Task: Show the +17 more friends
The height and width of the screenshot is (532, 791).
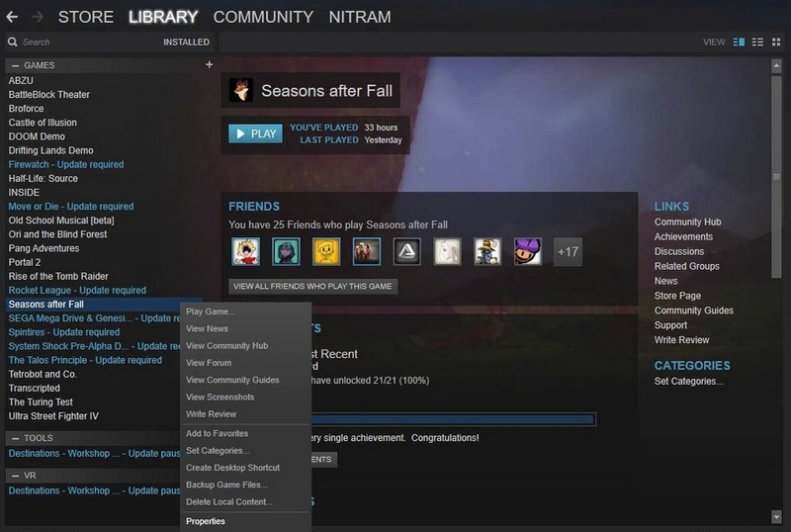Action: (x=568, y=252)
